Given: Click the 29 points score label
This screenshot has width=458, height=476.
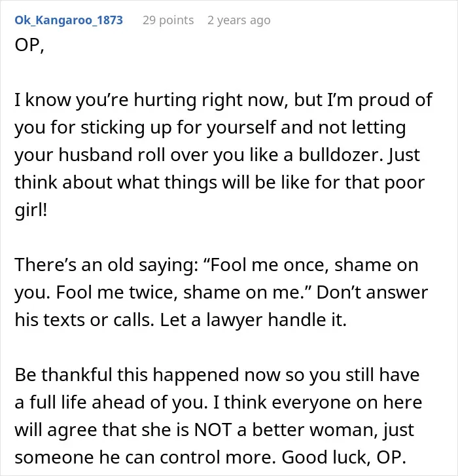Looking at the screenshot, I should coord(168,20).
